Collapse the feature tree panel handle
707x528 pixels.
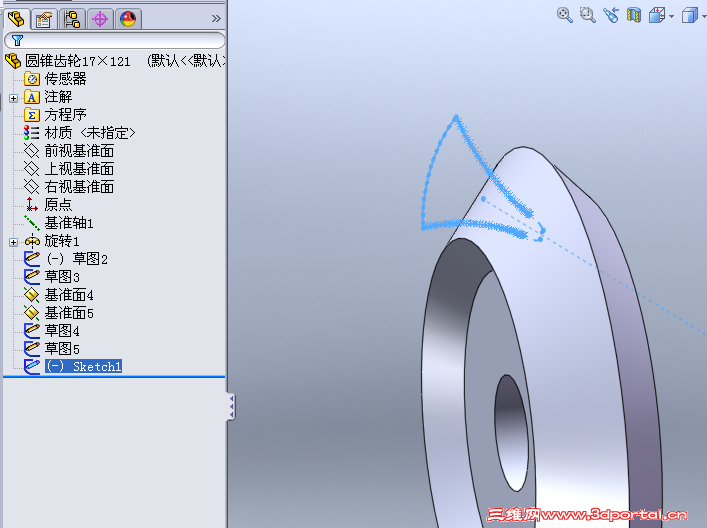(x=231, y=407)
